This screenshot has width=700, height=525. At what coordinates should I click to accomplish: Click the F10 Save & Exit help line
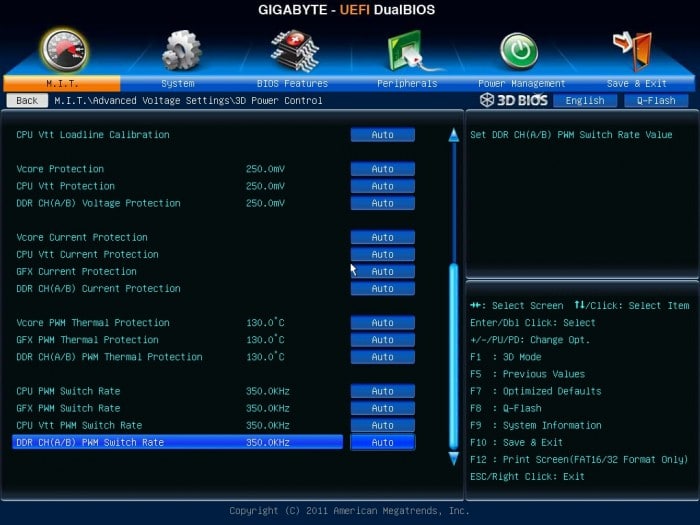(517, 442)
